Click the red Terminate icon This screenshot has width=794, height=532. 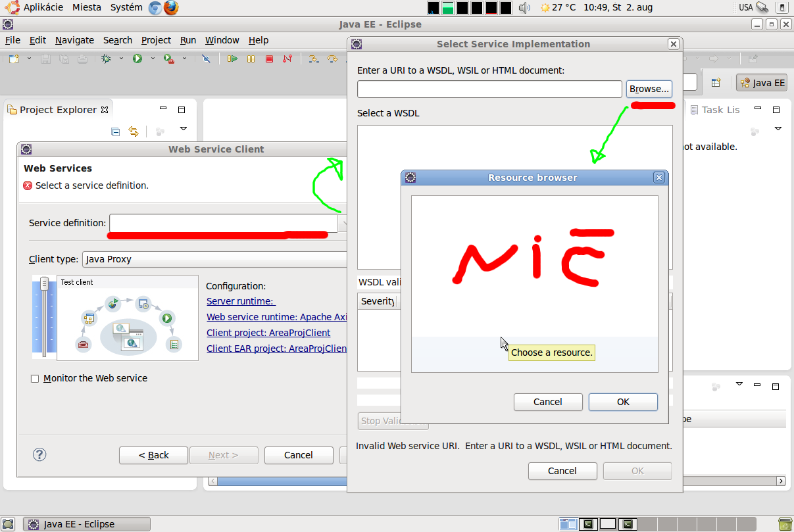(x=269, y=59)
